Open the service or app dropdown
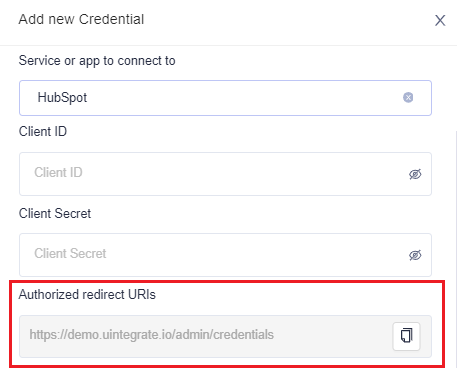Screen dimensions: 458x374 [x=225, y=98]
